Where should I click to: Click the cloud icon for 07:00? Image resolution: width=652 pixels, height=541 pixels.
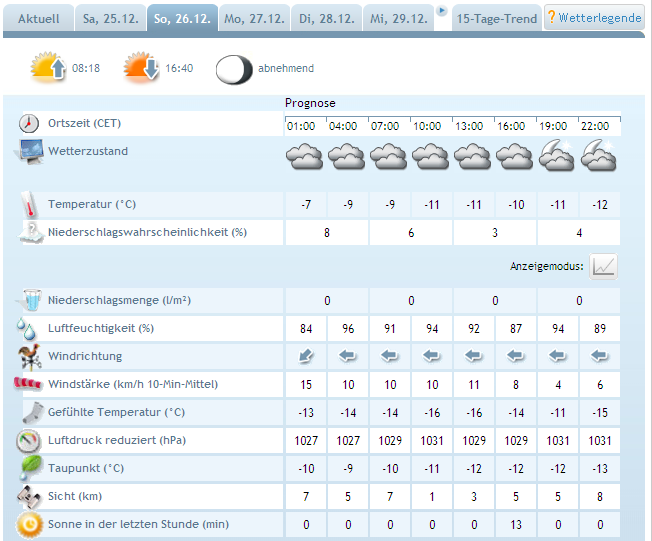388,156
